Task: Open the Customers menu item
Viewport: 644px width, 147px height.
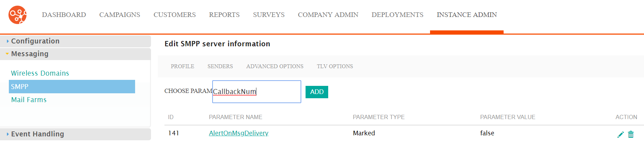Action: (175, 14)
